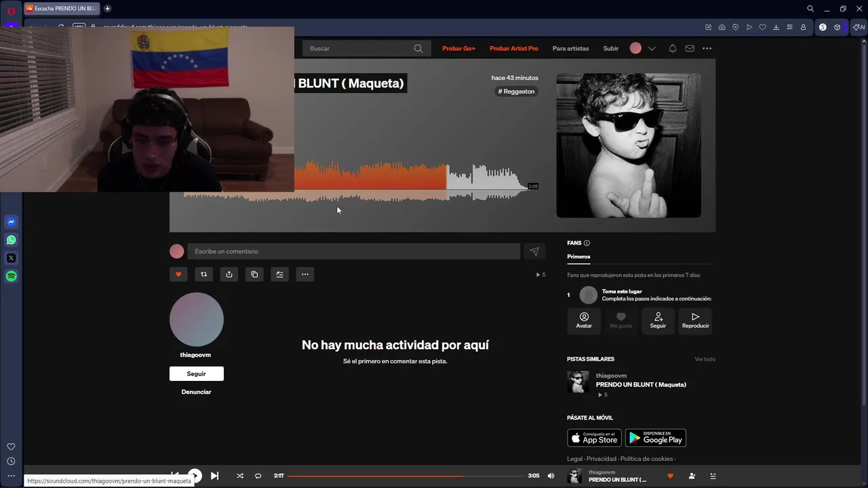Open Opera easy setup sliders icon
Image resolution: width=868 pixels, height=488 pixels.
click(x=790, y=27)
